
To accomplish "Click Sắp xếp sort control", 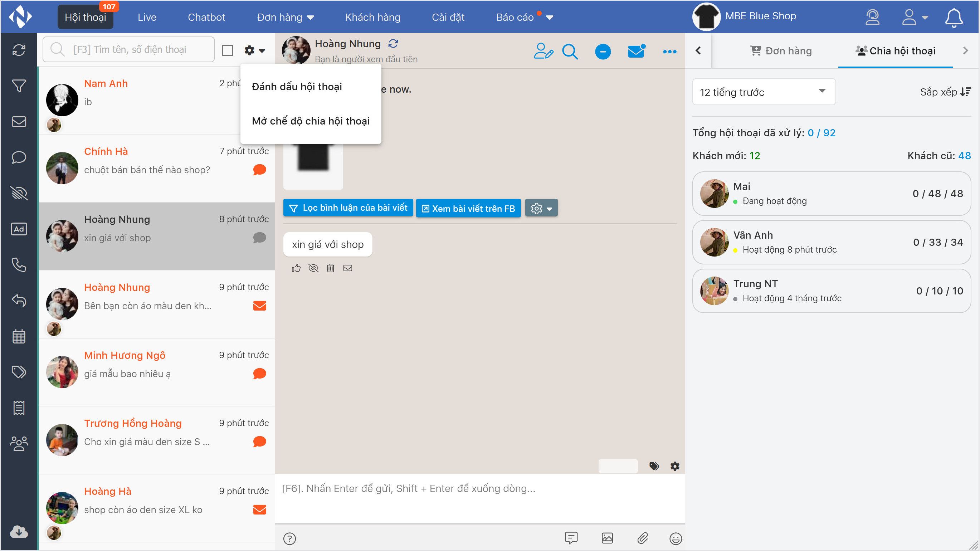I will click(945, 92).
